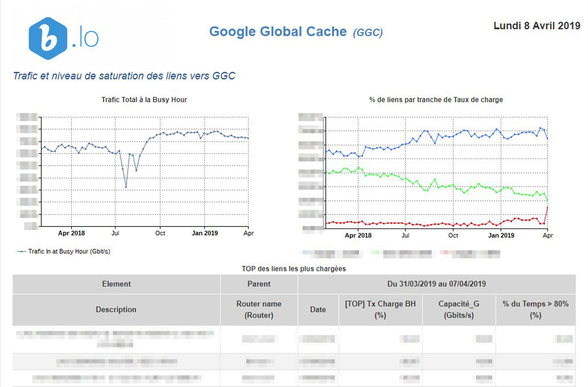This screenshot has height=387, width=588.
Task: Click the Element table header
Action: (116, 284)
